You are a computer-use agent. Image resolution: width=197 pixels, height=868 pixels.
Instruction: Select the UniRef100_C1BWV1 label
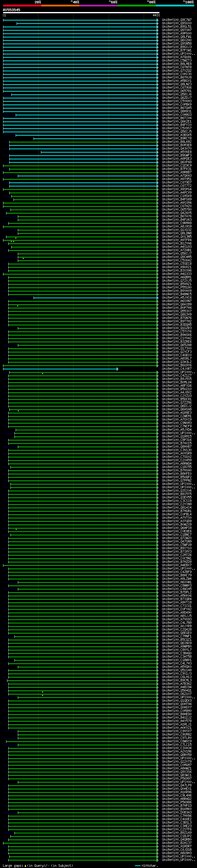pos(177,660)
